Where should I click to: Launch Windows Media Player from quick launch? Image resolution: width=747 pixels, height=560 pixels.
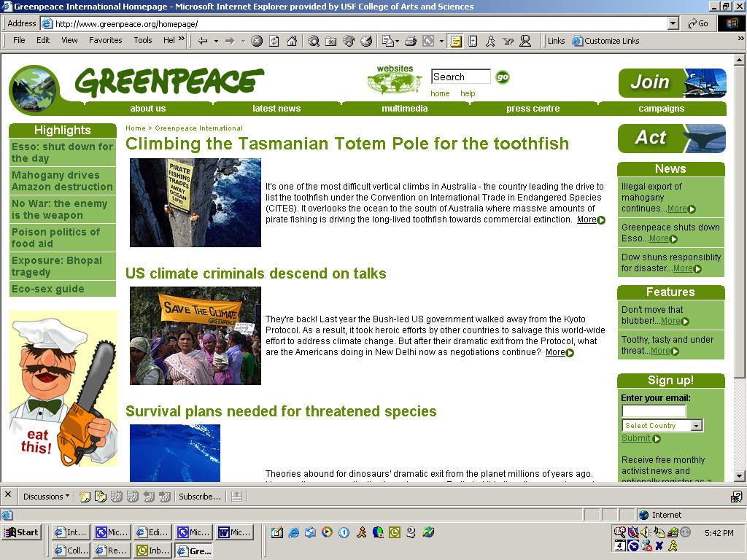[327, 532]
